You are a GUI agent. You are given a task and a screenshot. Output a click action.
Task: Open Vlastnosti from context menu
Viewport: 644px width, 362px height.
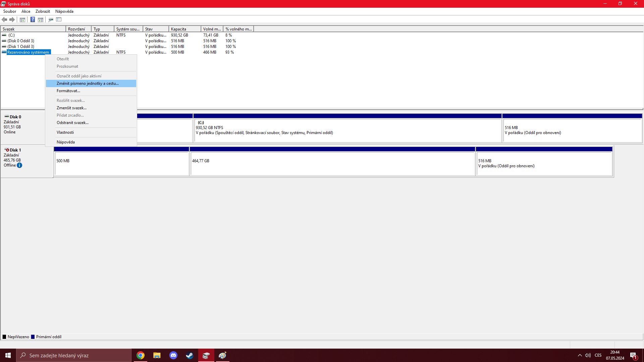pyautogui.click(x=65, y=132)
